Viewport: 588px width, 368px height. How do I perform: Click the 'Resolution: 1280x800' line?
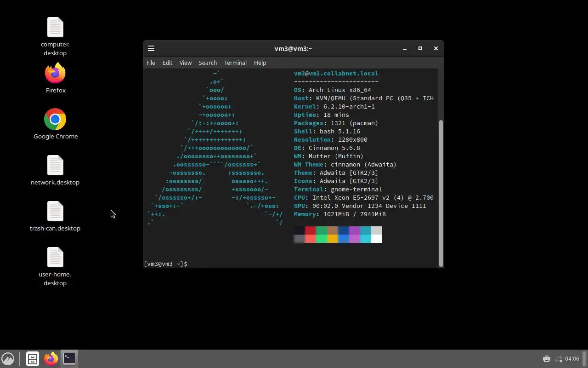tap(331, 140)
